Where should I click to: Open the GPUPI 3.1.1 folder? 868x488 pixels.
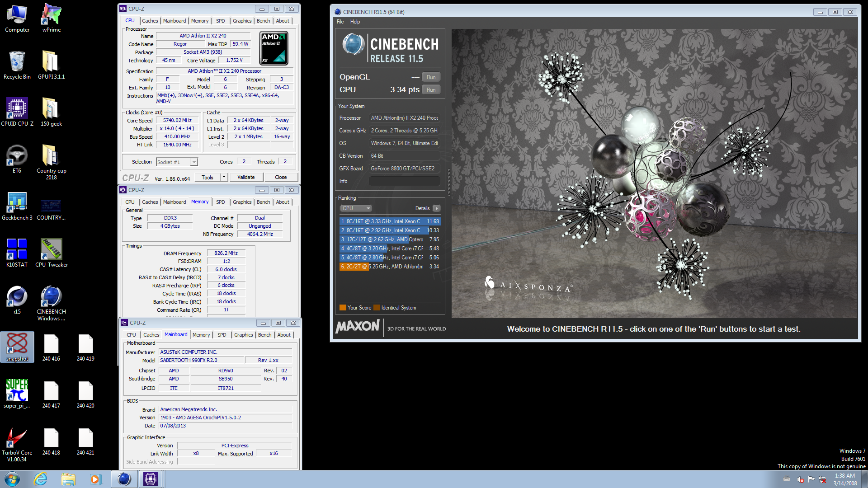click(x=52, y=65)
